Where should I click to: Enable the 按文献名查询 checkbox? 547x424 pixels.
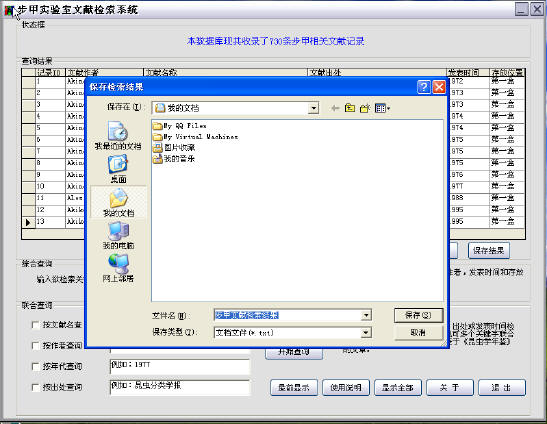(x=35, y=325)
